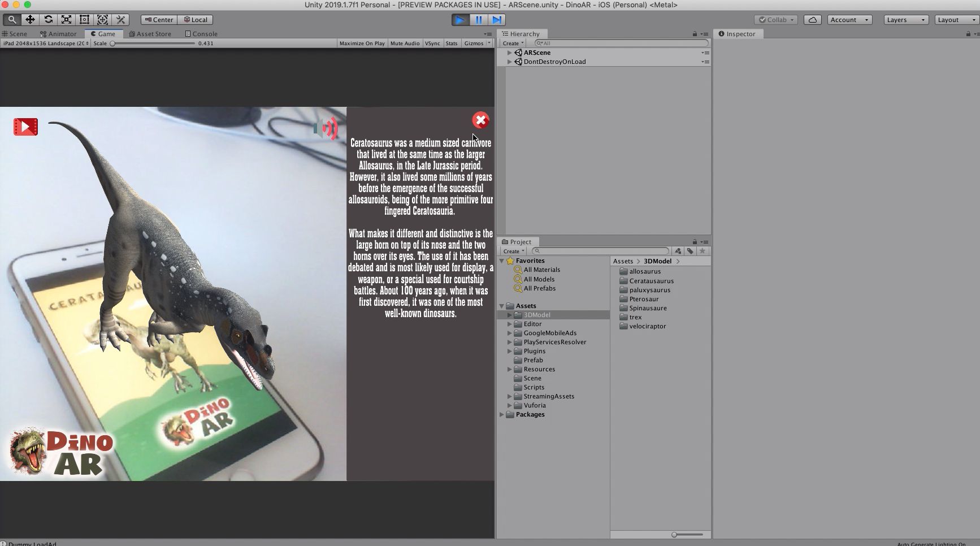Toggle Mute Audio in Game view
Screen dimensions: 980x546
pos(405,44)
